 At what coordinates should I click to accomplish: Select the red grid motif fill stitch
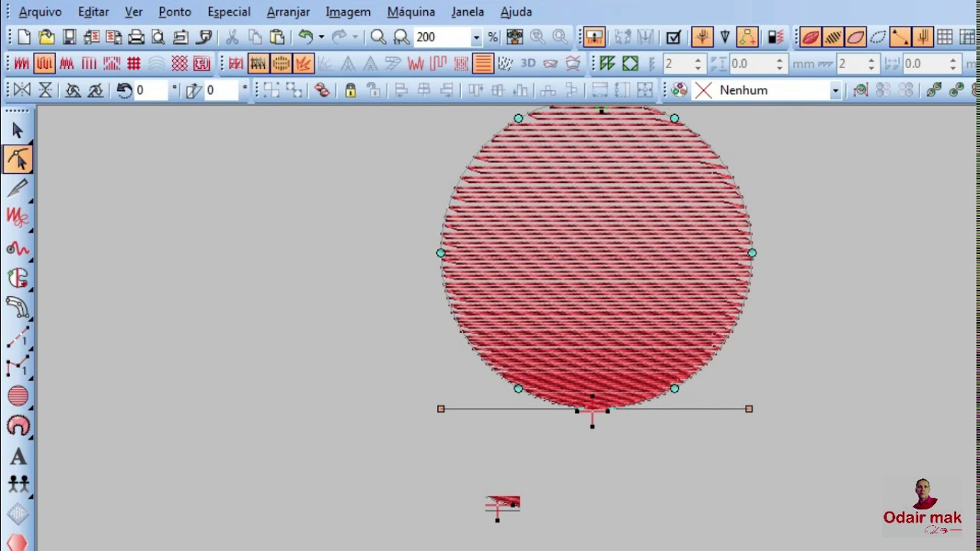tap(134, 64)
